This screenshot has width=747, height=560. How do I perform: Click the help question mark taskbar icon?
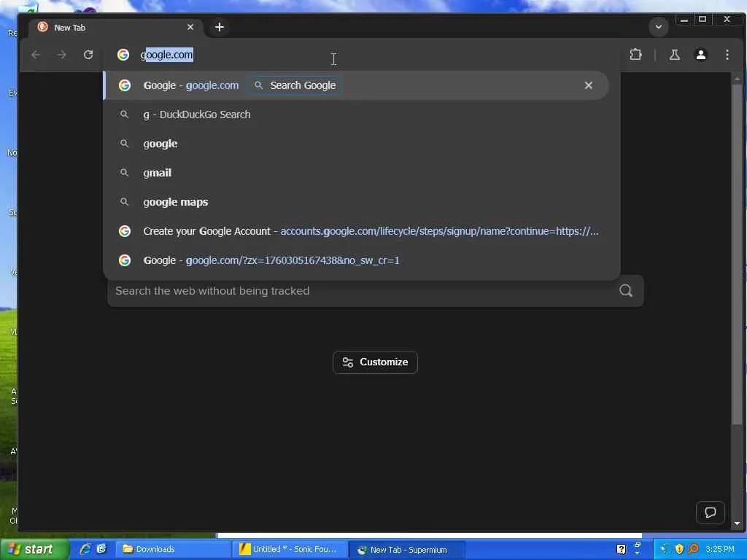tap(621, 549)
